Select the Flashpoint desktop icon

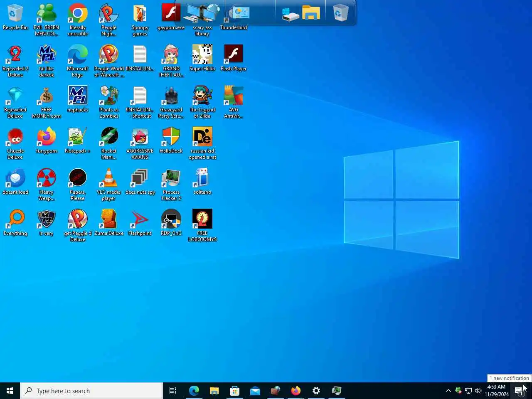[140, 223]
